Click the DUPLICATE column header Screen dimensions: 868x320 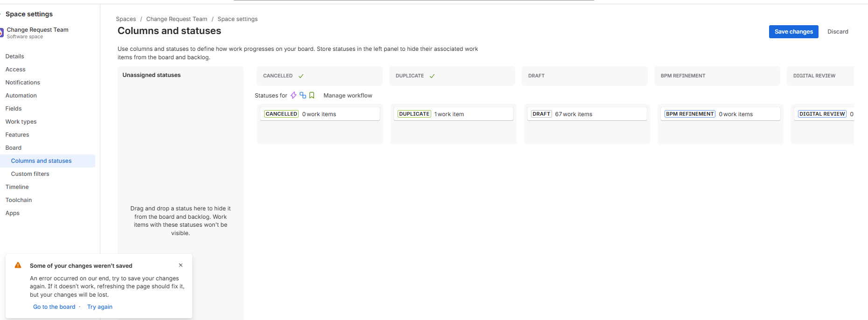tap(452, 76)
